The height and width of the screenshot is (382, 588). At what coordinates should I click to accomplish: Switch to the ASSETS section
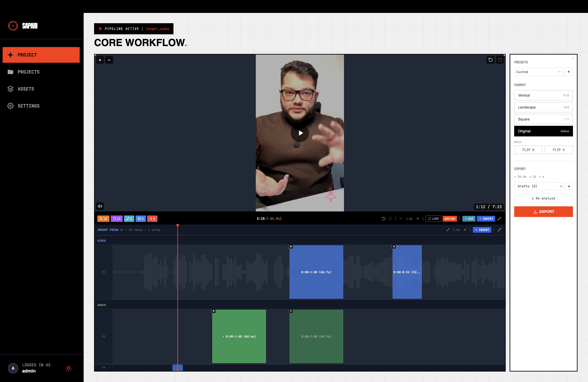[x=26, y=89]
